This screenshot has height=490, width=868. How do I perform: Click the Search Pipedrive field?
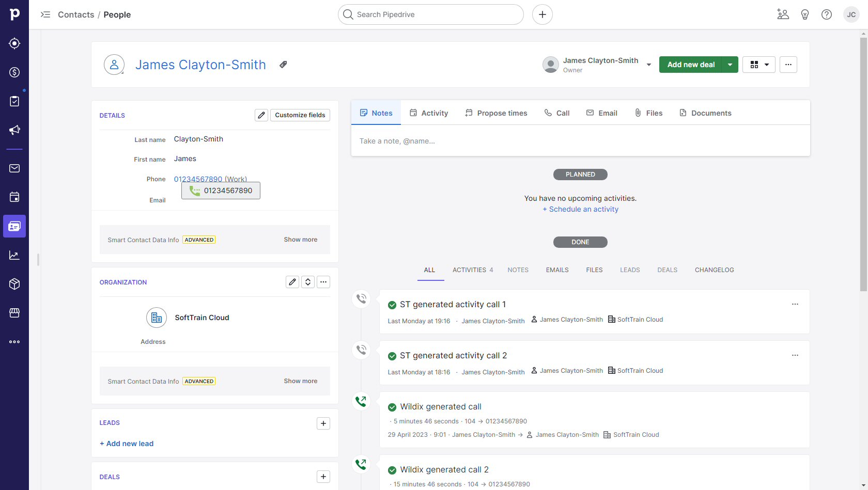pyautogui.click(x=431, y=14)
